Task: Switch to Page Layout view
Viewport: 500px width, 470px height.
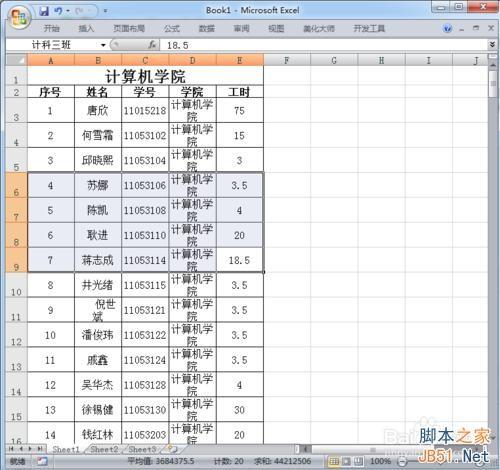Action: click(346, 461)
